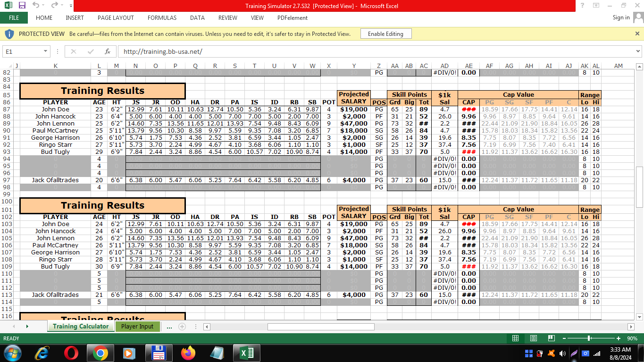Click the formula bar containing training.bb-usa.net URL
Screen dimensions: 644x362
click(x=376, y=51)
